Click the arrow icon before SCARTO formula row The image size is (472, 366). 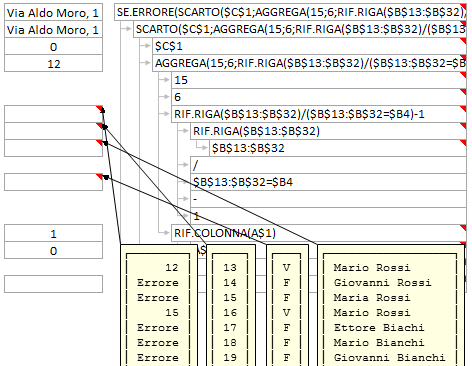pos(126,29)
